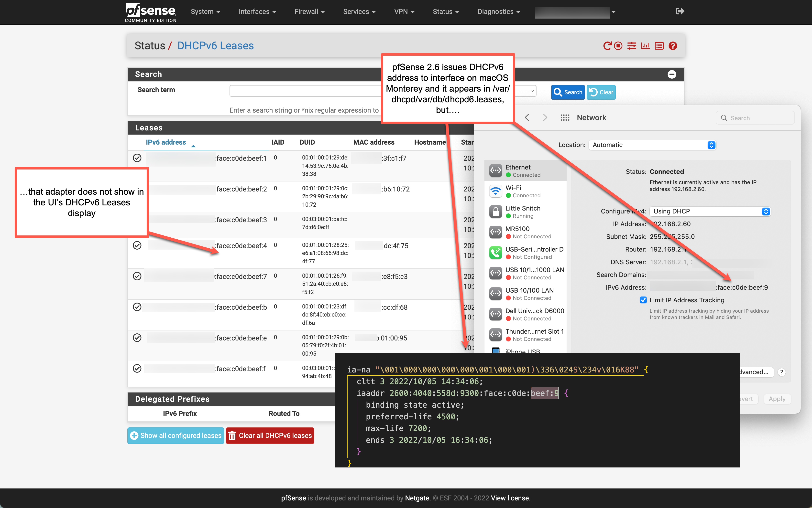Open the Location Automatic dropdown
This screenshot has height=508, width=812.
coord(652,145)
